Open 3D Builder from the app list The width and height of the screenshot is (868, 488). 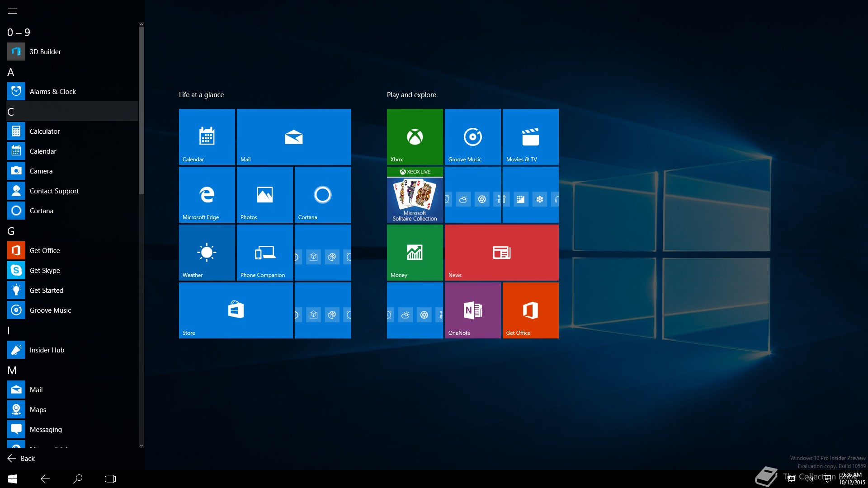click(72, 52)
